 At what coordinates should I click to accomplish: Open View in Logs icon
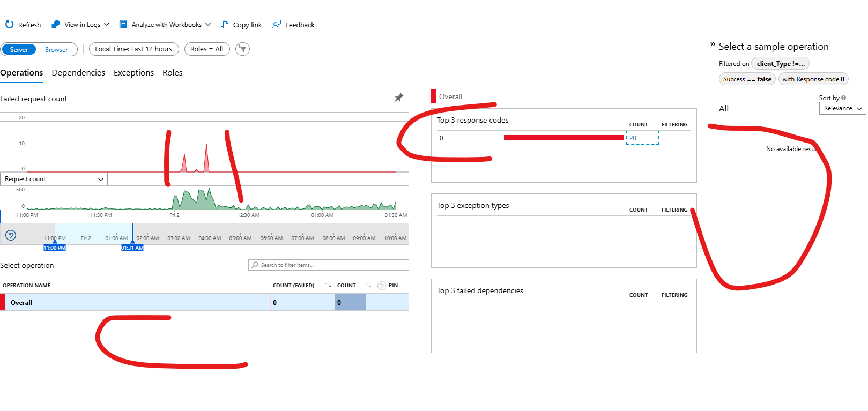pos(56,24)
